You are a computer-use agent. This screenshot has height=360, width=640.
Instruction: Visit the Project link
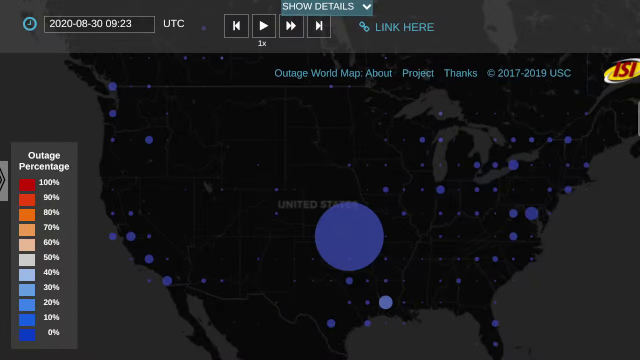point(418,73)
